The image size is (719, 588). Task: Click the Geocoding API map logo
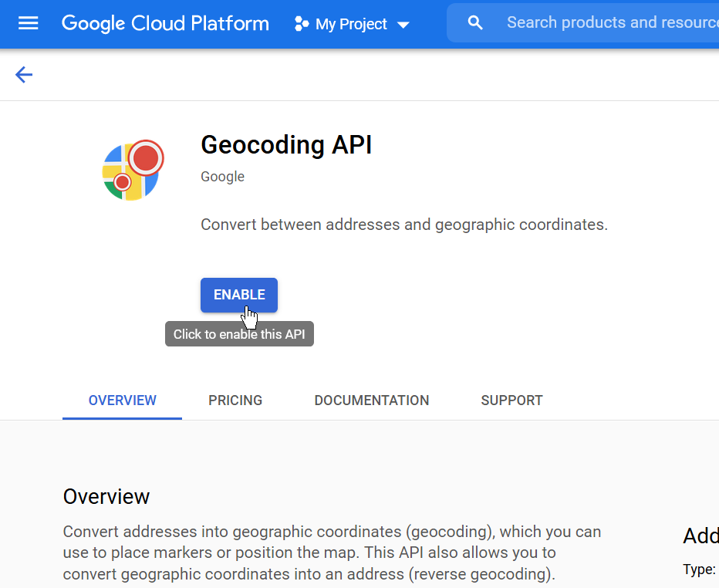pos(133,171)
